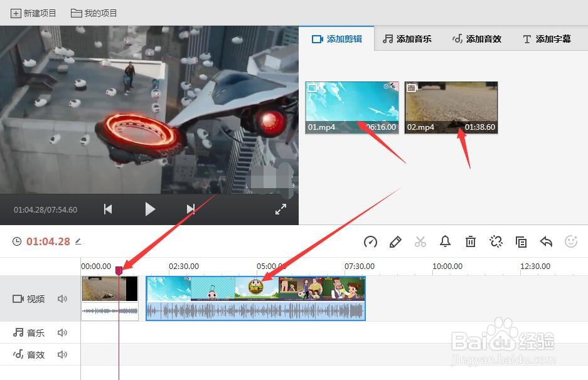Click the copy/duplicate clip icon

pos(521,241)
